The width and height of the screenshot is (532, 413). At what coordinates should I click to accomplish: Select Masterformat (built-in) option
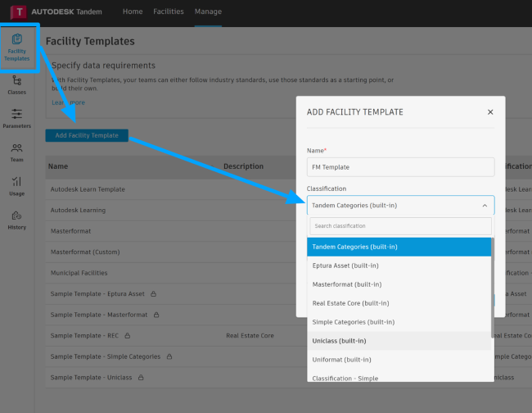click(x=399, y=284)
